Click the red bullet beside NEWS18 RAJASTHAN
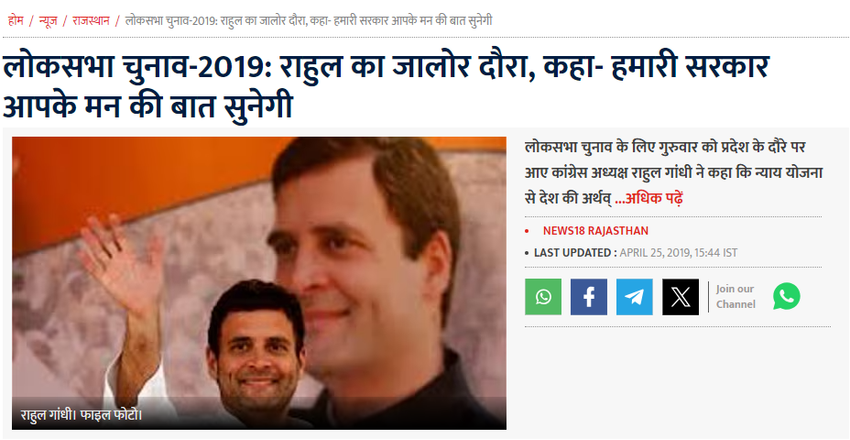The image size is (850, 440). 526,231
